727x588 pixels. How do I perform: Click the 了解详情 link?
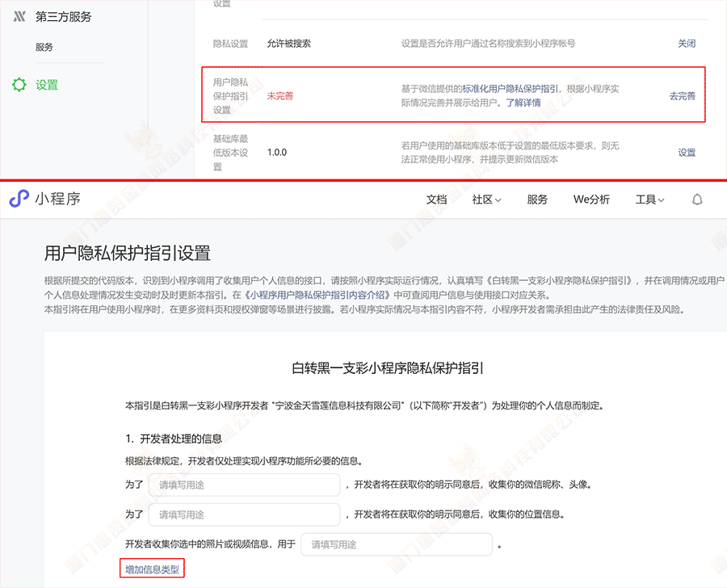pyautogui.click(x=523, y=103)
